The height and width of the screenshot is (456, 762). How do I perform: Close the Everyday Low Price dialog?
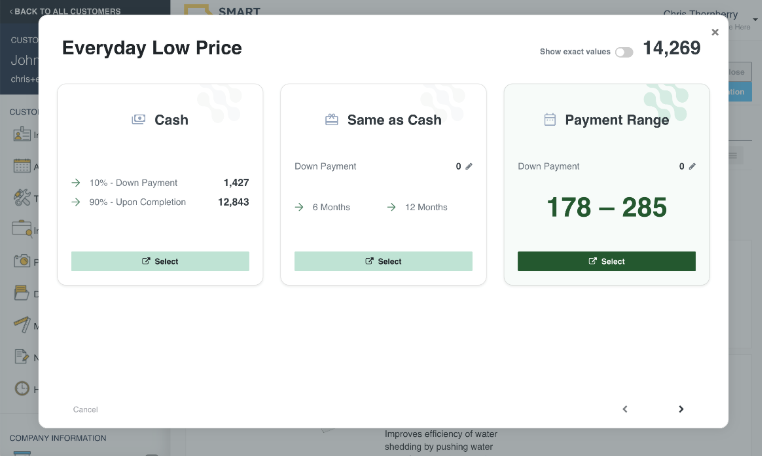[715, 32]
